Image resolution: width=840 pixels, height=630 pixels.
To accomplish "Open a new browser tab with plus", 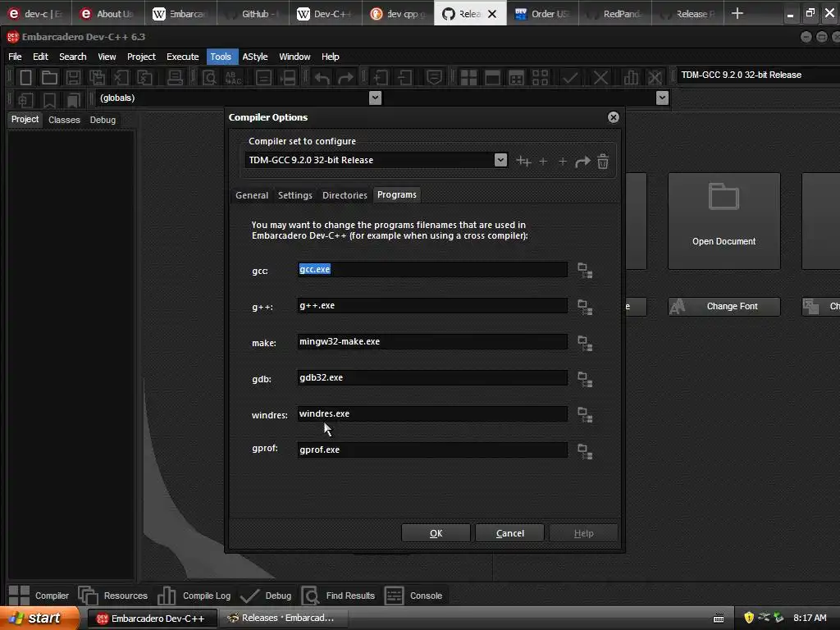I will coord(737,13).
